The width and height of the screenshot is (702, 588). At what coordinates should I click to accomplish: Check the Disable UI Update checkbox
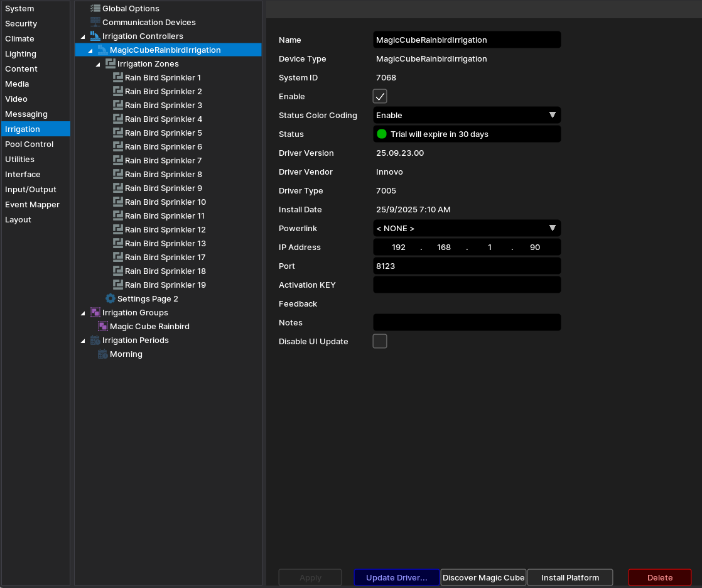click(380, 342)
